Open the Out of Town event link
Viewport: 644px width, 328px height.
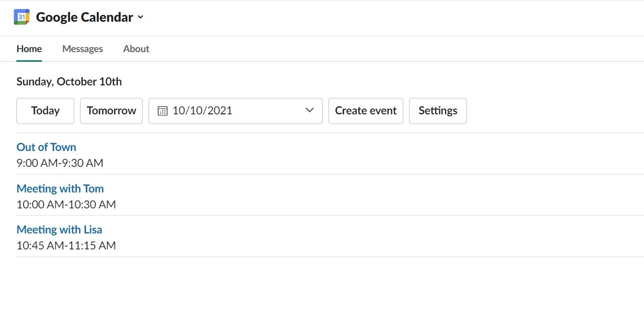46,147
